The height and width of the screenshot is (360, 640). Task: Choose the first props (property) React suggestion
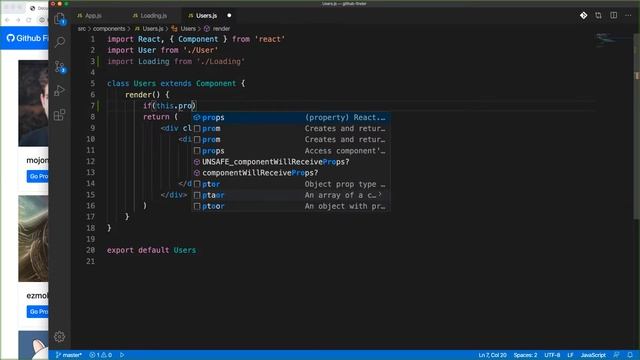click(290, 118)
